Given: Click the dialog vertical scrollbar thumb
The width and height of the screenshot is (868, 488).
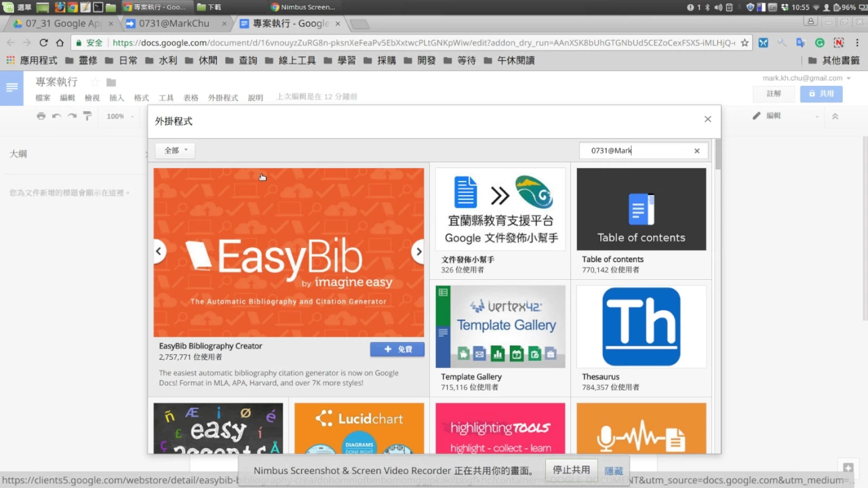Looking at the screenshot, I should 718,154.
